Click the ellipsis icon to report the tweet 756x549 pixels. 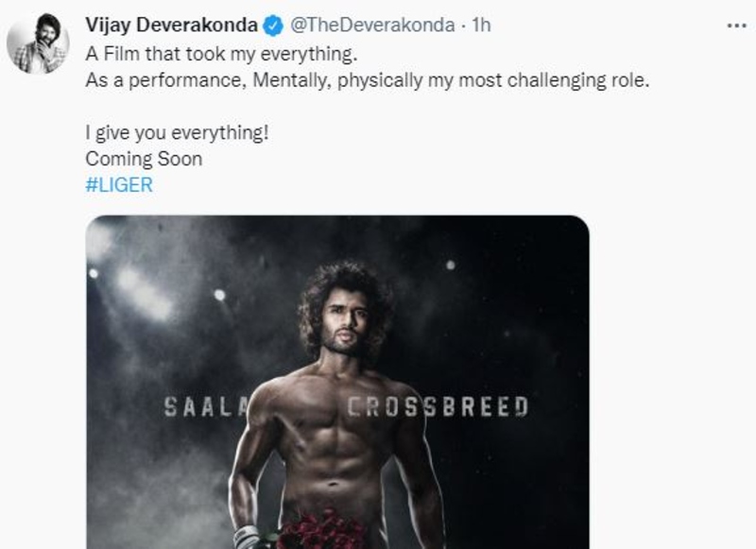point(736,26)
